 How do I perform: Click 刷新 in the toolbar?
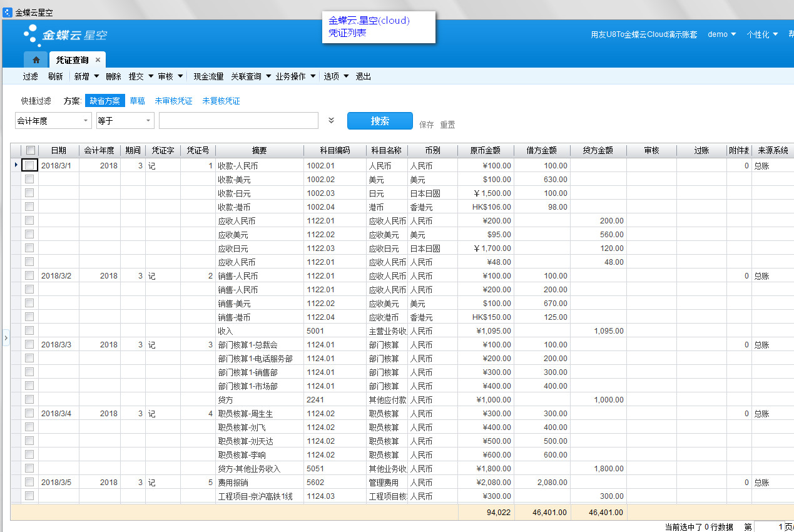click(55, 76)
